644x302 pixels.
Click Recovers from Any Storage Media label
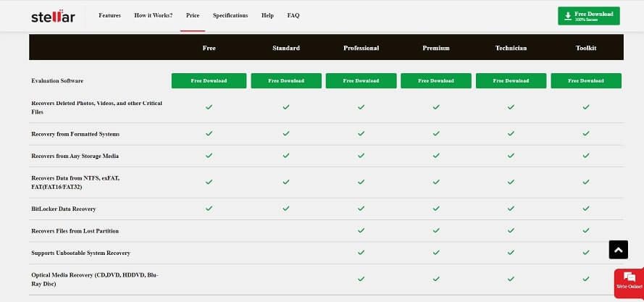pyautogui.click(x=75, y=156)
